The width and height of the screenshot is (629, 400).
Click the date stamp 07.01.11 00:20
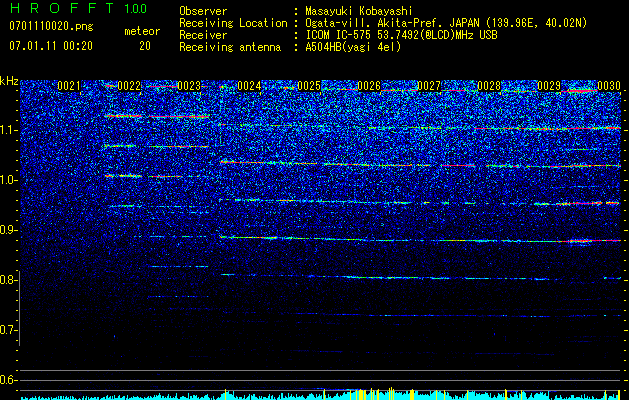click(51, 46)
